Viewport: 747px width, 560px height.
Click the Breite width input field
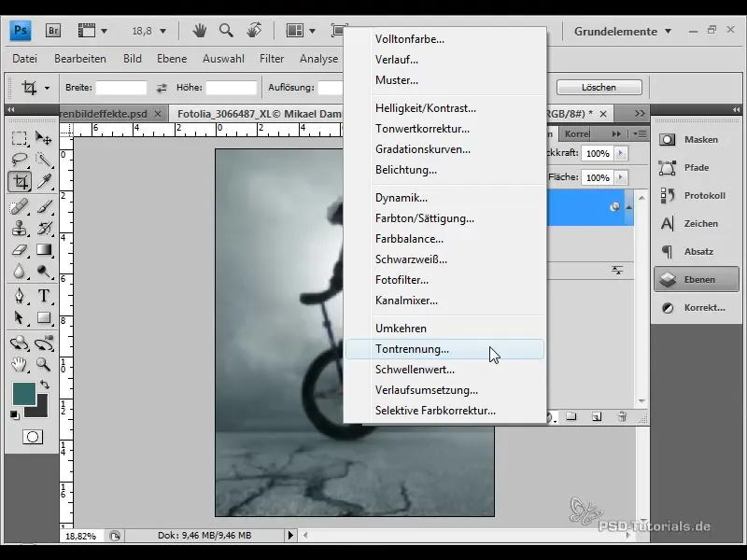pos(121,88)
